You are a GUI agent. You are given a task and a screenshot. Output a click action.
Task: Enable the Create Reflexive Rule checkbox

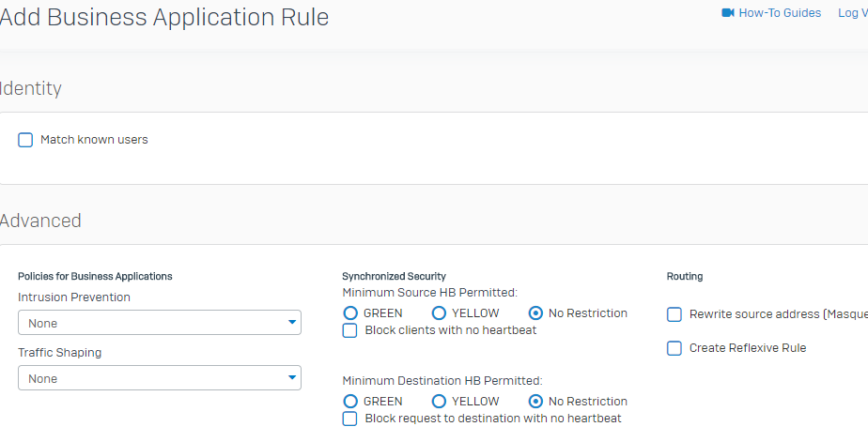coord(674,348)
